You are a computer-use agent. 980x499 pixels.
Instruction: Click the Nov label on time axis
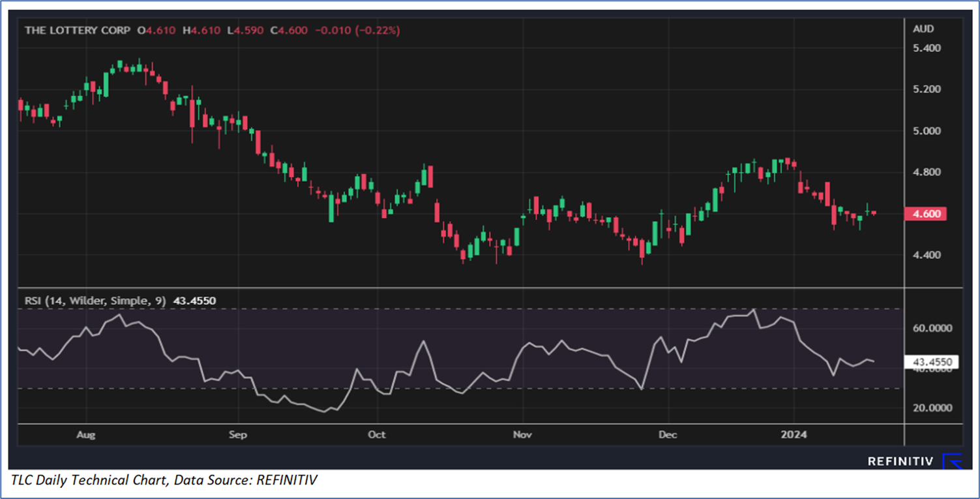tap(522, 434)
